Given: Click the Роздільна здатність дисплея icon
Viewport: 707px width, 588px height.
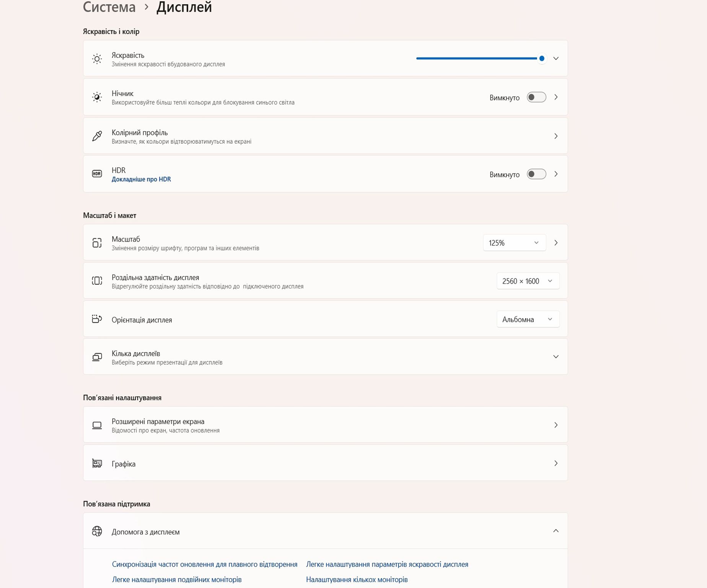Looking at the screenshot, I should click(x=97, y=281).
